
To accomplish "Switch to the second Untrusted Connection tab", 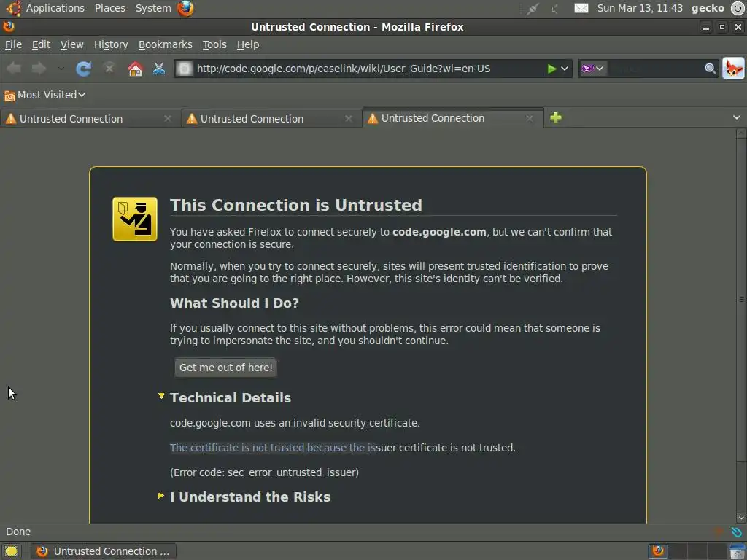I will (271, 119).
